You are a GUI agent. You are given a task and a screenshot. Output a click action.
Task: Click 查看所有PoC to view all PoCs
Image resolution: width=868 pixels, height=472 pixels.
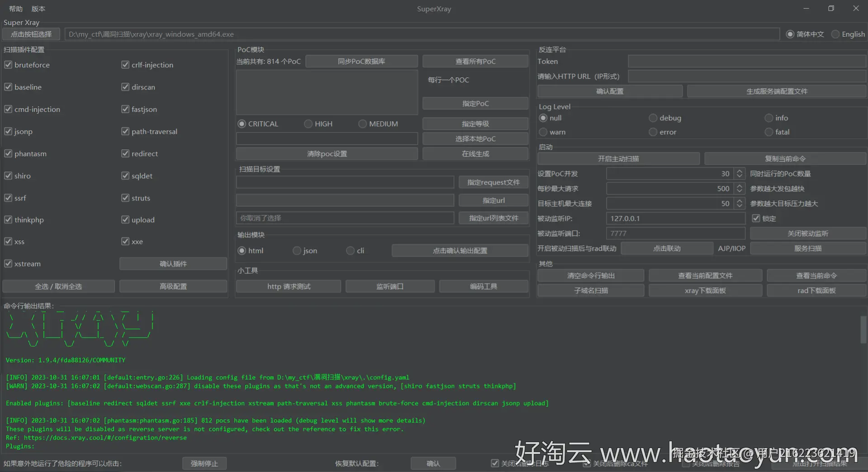pos(475,61)
